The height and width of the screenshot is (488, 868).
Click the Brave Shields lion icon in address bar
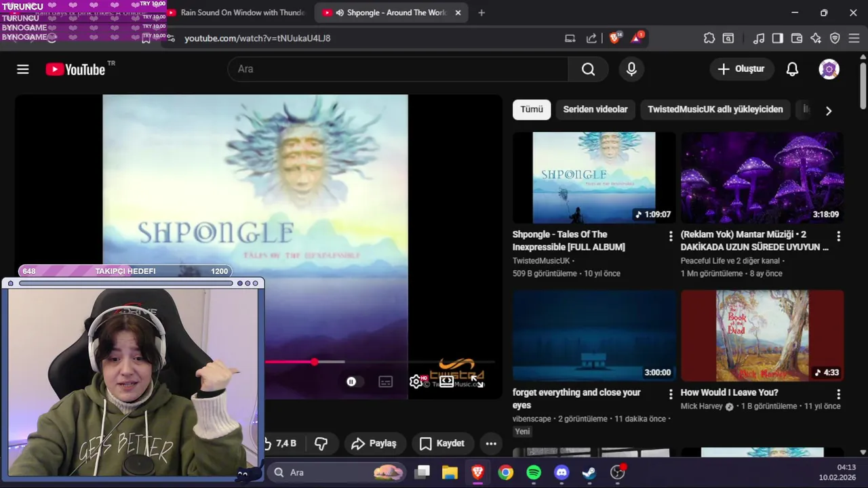point(615,38)
